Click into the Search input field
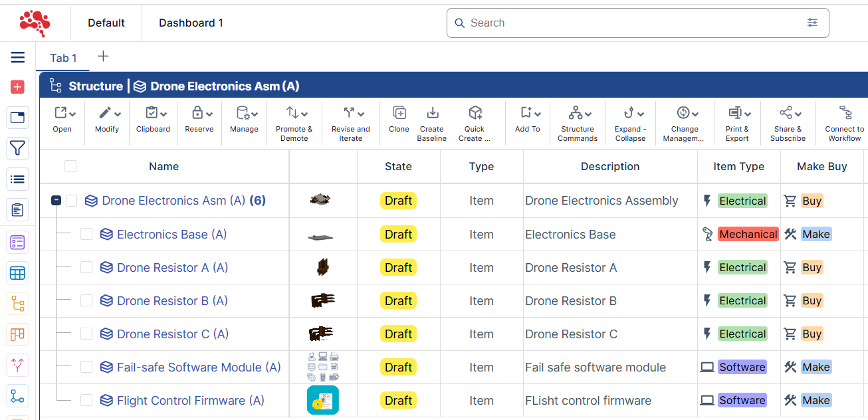Viewport: 868px width, 420px height. (x=631, y=23)
